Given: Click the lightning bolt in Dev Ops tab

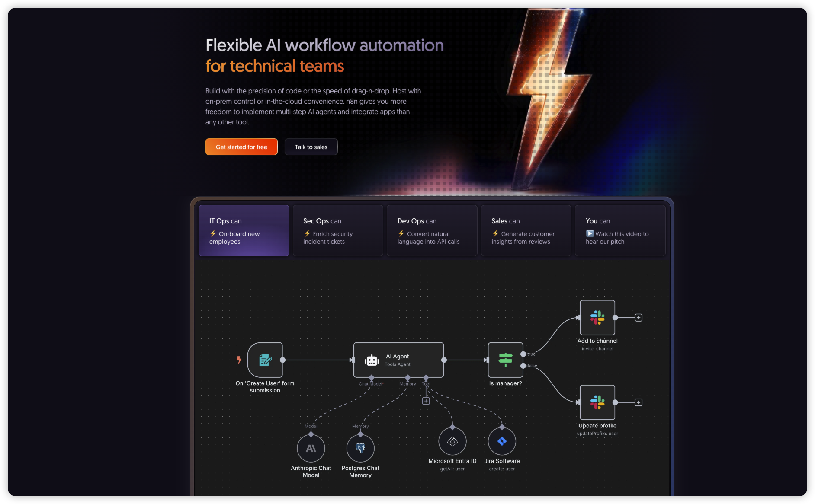Looking at the screenshot, I should [x=401, y=233].
